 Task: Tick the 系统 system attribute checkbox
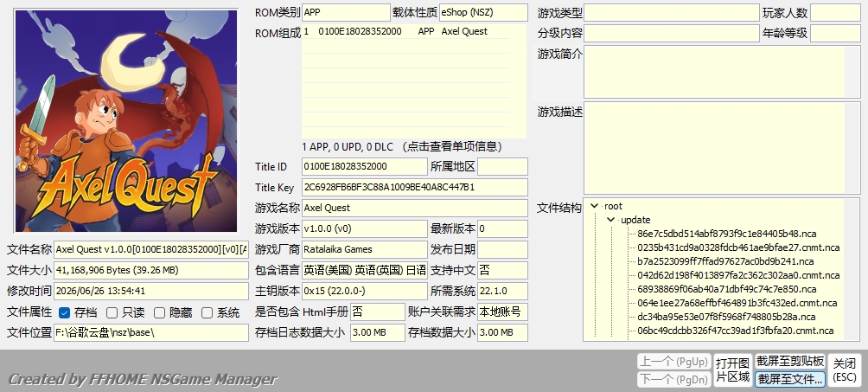pyautogui.click(x=207, y=312)
